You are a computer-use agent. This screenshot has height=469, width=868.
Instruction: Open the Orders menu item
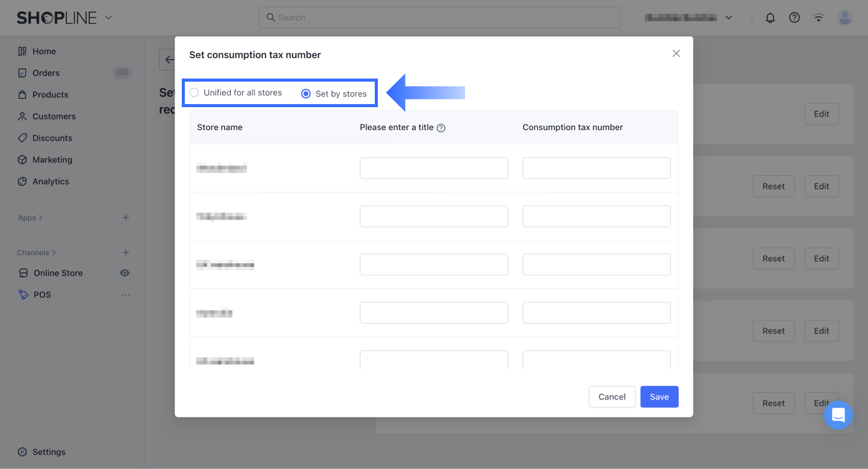pos(46,73)
